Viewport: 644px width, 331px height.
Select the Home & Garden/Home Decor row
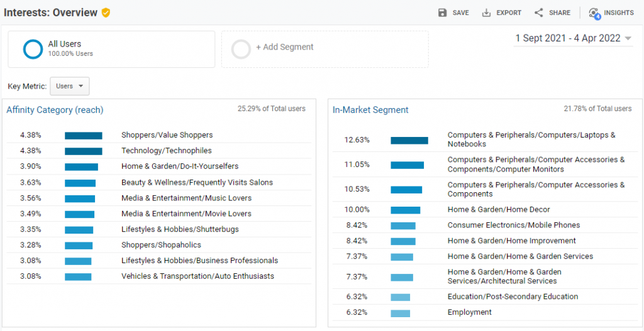point(498,210)
